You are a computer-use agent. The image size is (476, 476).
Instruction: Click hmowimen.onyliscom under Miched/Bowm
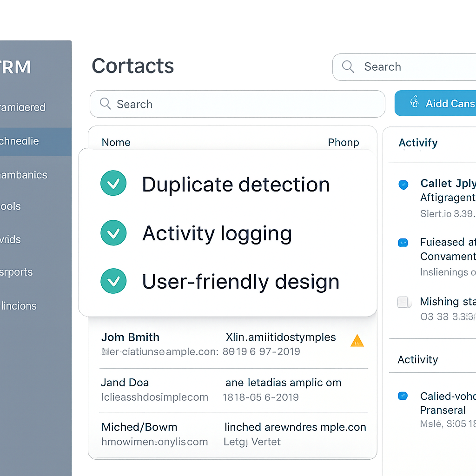click(155, 442)
